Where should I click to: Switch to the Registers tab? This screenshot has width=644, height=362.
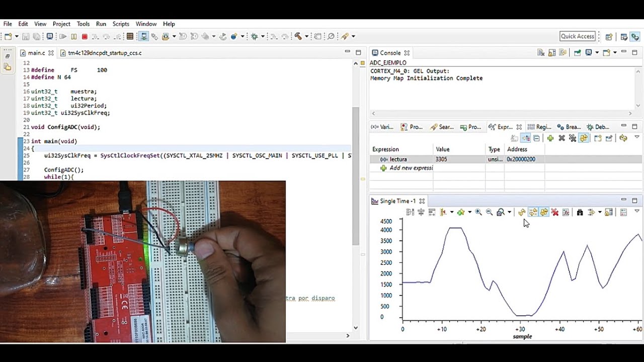(x=539, y=127)
